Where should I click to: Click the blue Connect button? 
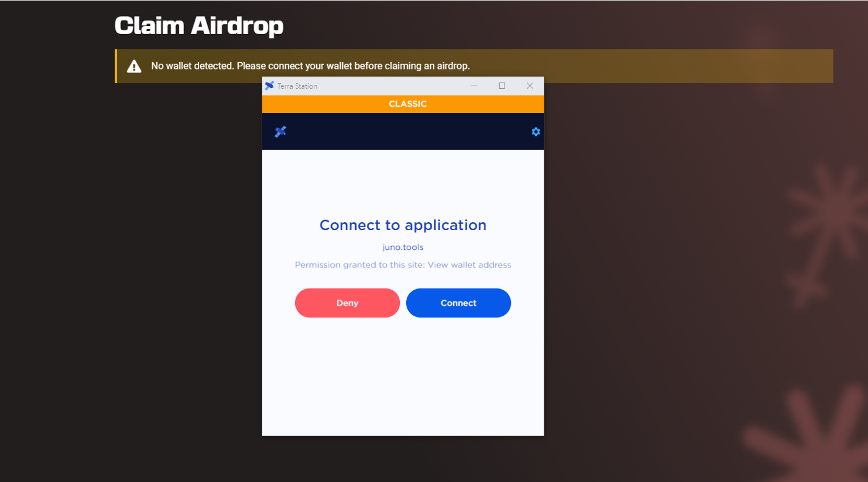pyautogui.click(x=458, y=303)
